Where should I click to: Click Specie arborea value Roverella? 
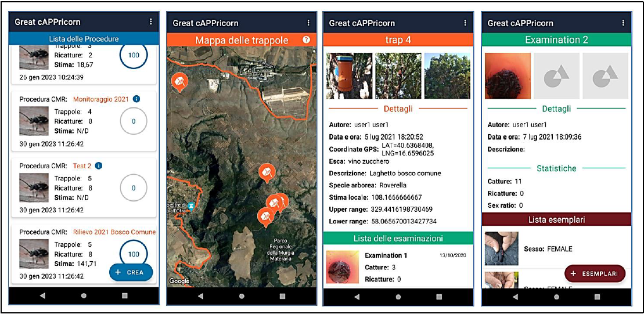click(394, 185)
